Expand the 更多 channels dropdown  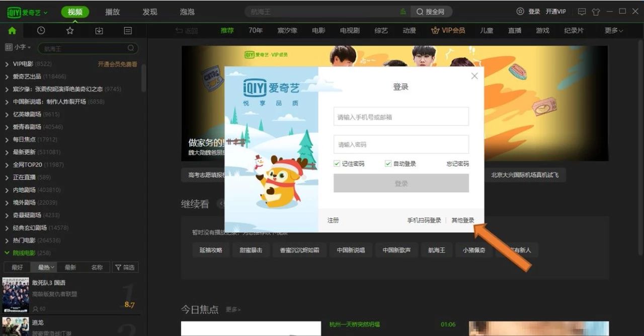tap(614, 31)
